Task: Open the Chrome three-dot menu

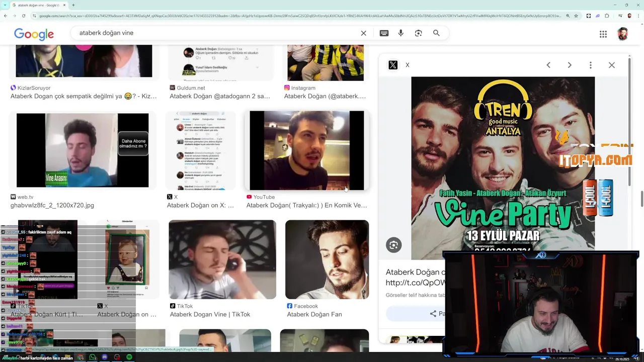Action: click(x=638, y=16)
